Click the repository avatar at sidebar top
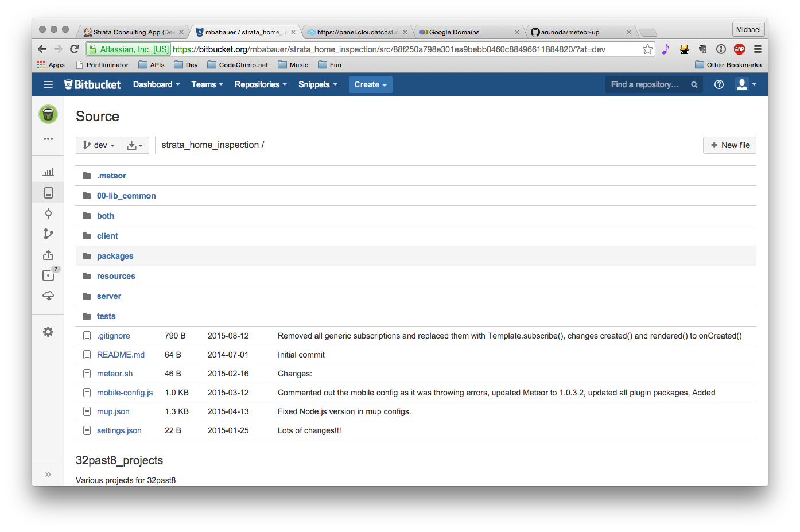This screenshot has width=800, height=532. (x=48, y=114)
